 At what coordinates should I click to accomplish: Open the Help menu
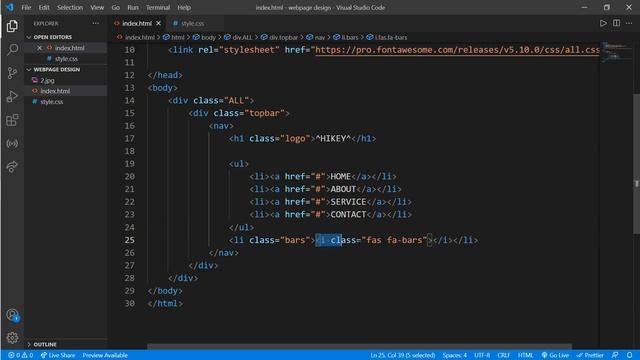pos(184,7)
